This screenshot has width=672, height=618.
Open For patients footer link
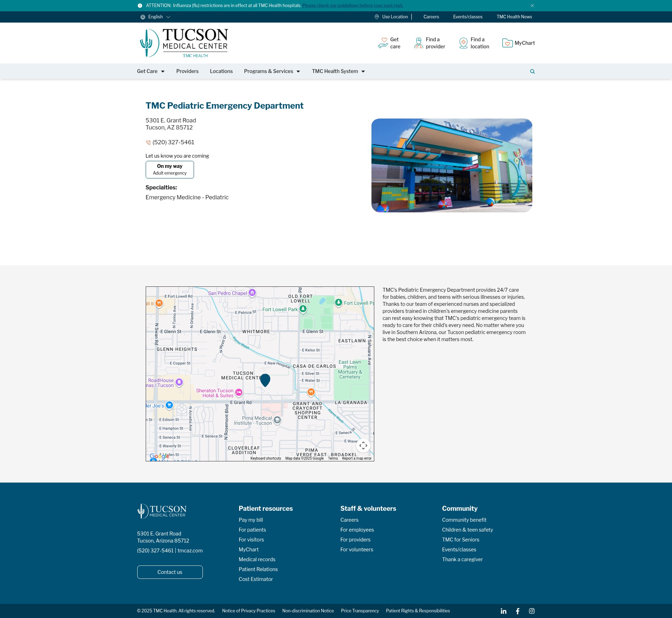(252, 530)
